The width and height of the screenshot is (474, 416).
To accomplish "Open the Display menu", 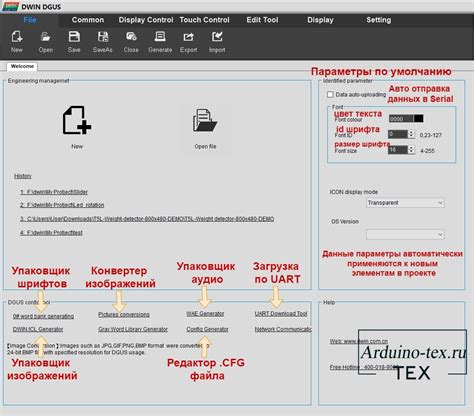I will (320, 20).
